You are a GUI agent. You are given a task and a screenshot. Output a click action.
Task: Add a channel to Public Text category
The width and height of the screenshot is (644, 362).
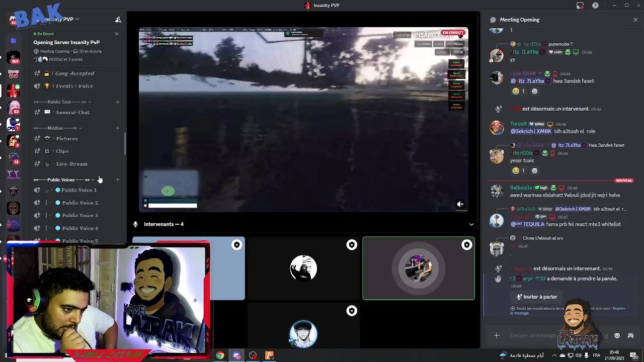[118, 102]
